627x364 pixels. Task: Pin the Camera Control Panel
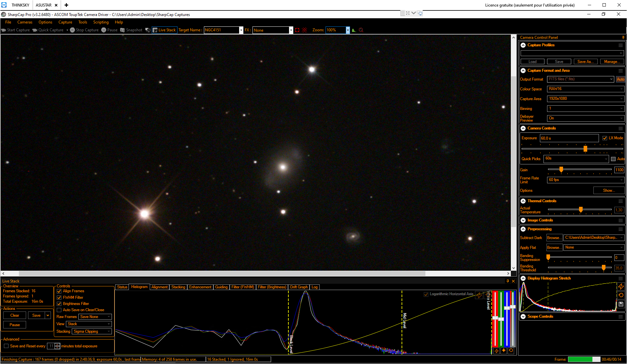coord(623,37)
